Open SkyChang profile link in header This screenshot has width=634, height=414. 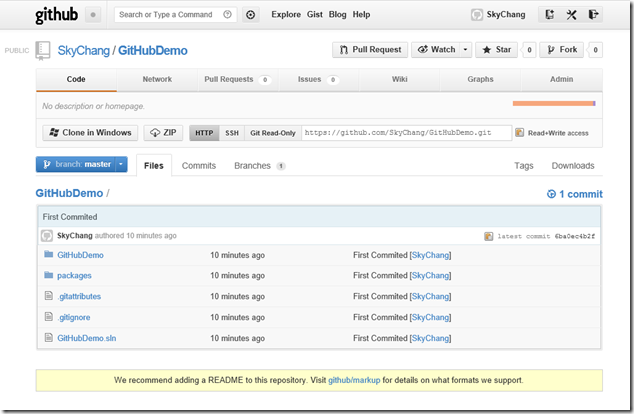pos(506,15)
